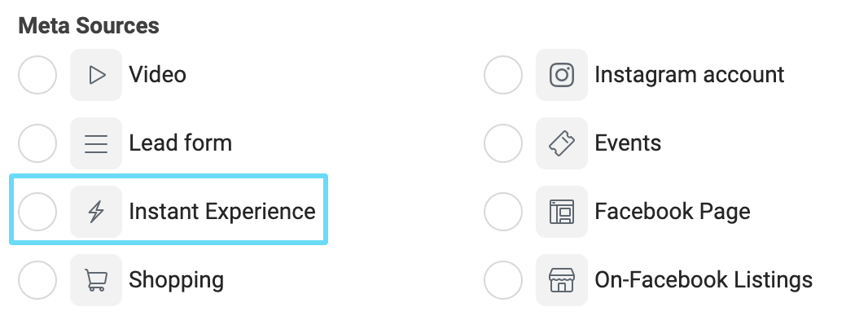Select the Video radio button
The height and width of the screenshot is (329, 868).
37,75
